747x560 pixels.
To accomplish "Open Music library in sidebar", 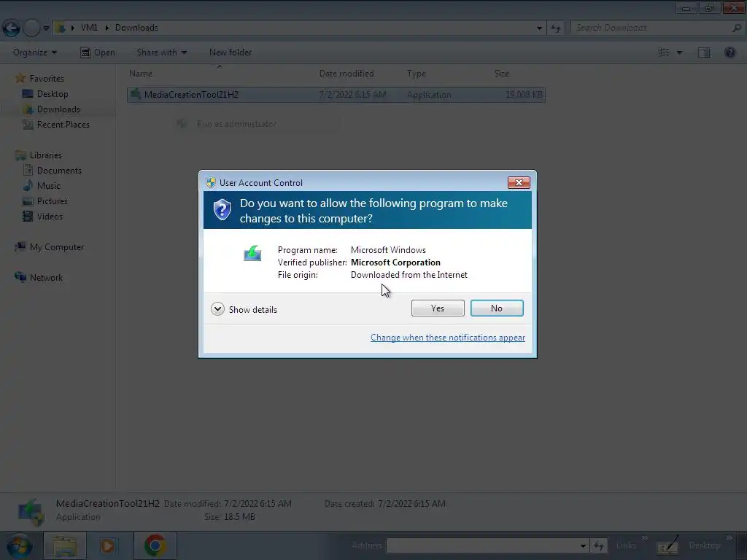I will [x=49, y=186].
